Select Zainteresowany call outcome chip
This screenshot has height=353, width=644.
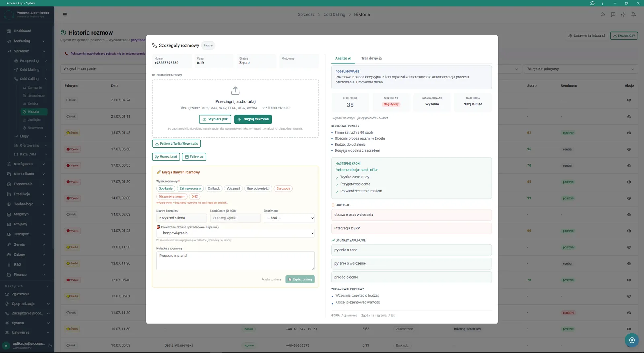point(190,188)
